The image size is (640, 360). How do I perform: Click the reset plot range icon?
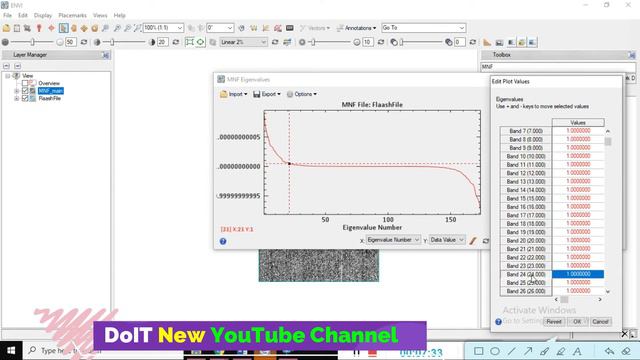pyautogui.click(x=486, y=241)
